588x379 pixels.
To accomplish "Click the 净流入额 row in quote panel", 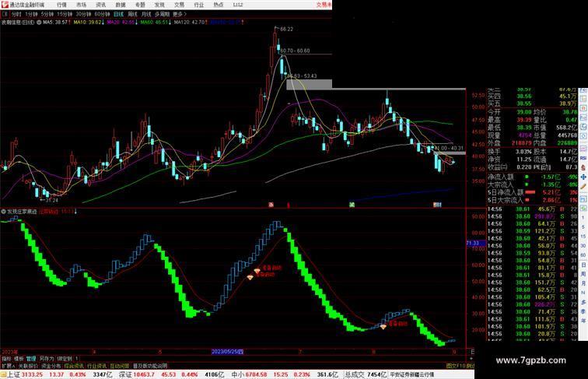I will click(x=532, y=177).
